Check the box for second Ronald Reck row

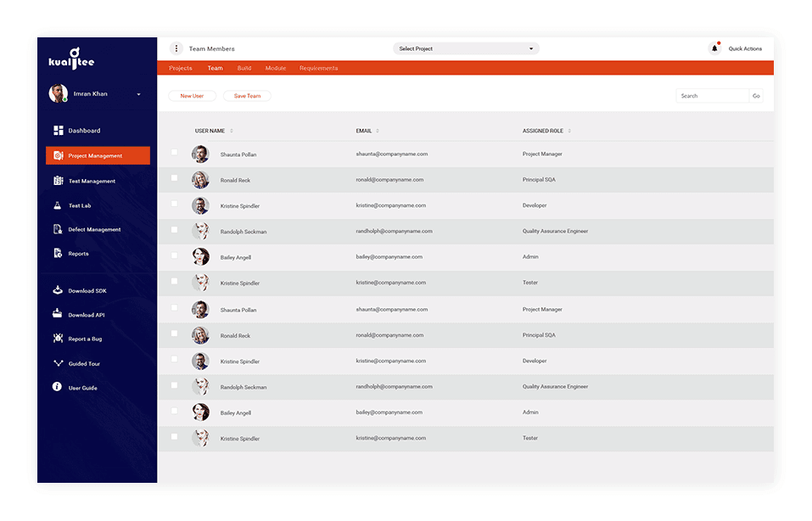click(x=175, y=333)
